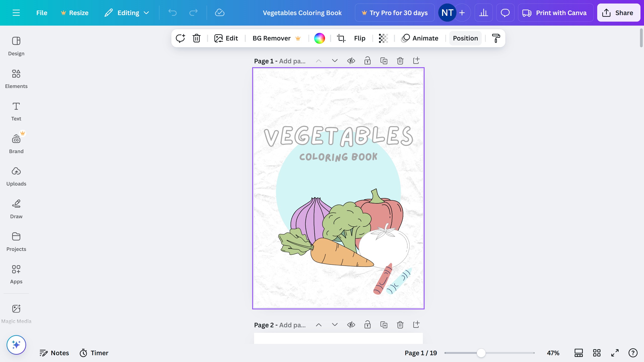Viewport: 644px width, 362px height.
Task: Open the analytics bar chart icon
Action: [484, 13]
